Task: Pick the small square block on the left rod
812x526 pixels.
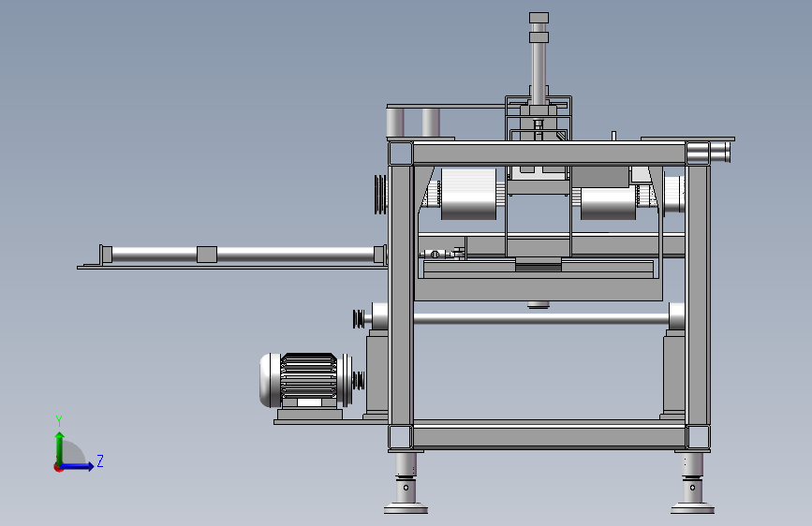Action: pos(207,255)
